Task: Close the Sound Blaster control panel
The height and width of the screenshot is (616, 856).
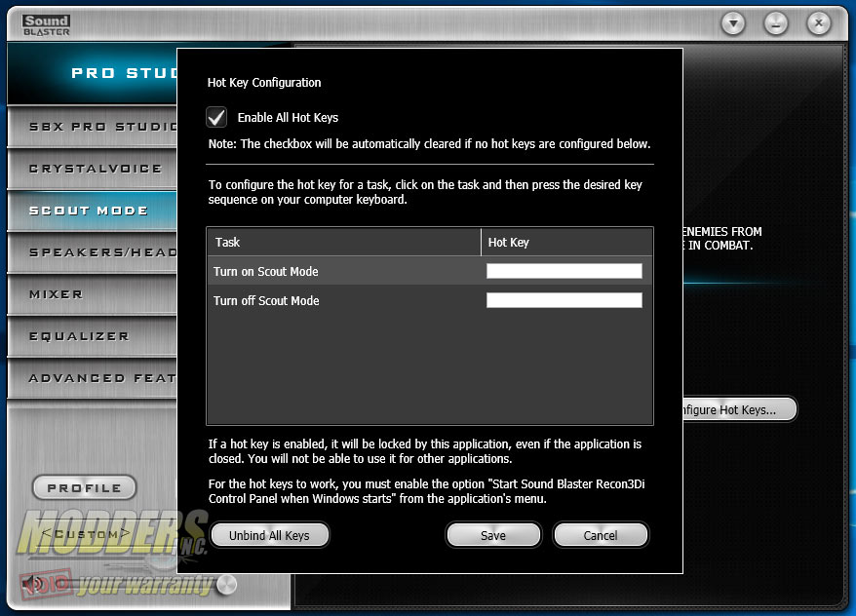Action: [818, 23]
